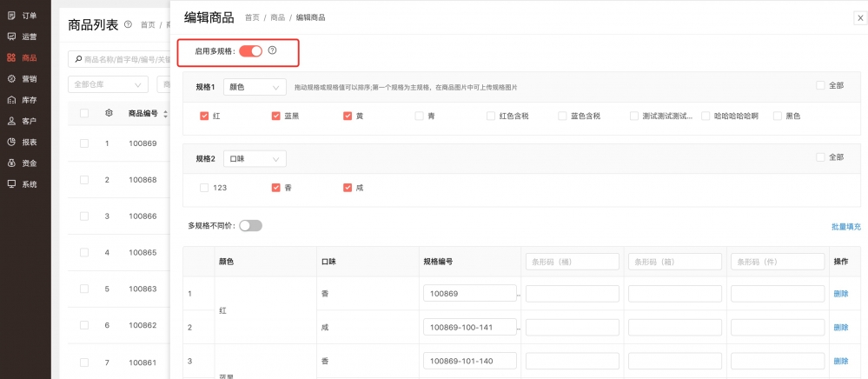Open the 规格2 口味 dropdown
The width and height of the screenshot is (868, 379).
[x=255, y=159]
